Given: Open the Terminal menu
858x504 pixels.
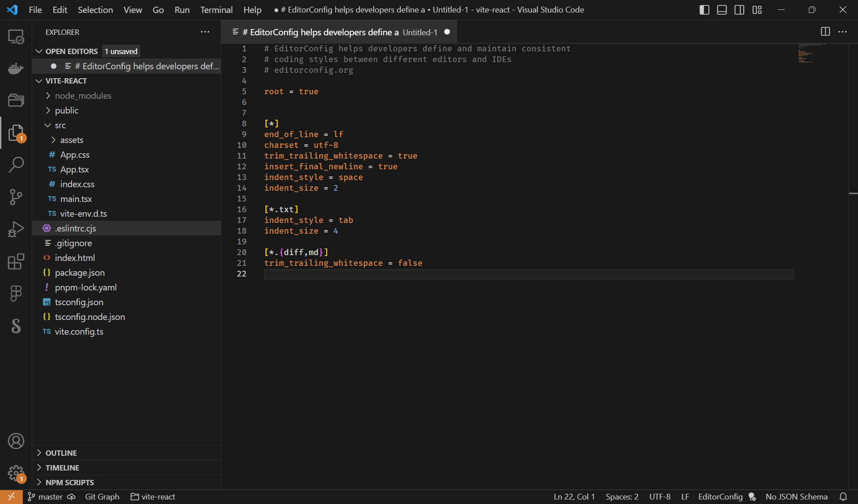Looking at the screenshot, I should 216,10.
